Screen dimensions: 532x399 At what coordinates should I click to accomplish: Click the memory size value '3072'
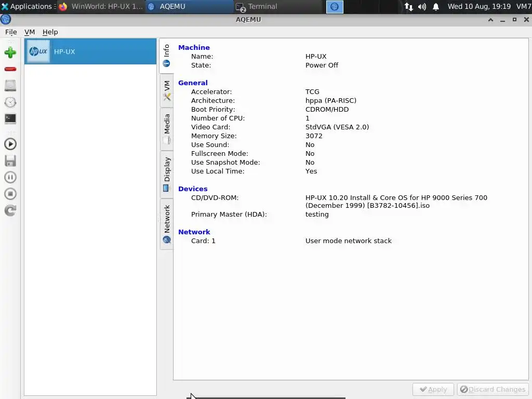coord(314,136)
